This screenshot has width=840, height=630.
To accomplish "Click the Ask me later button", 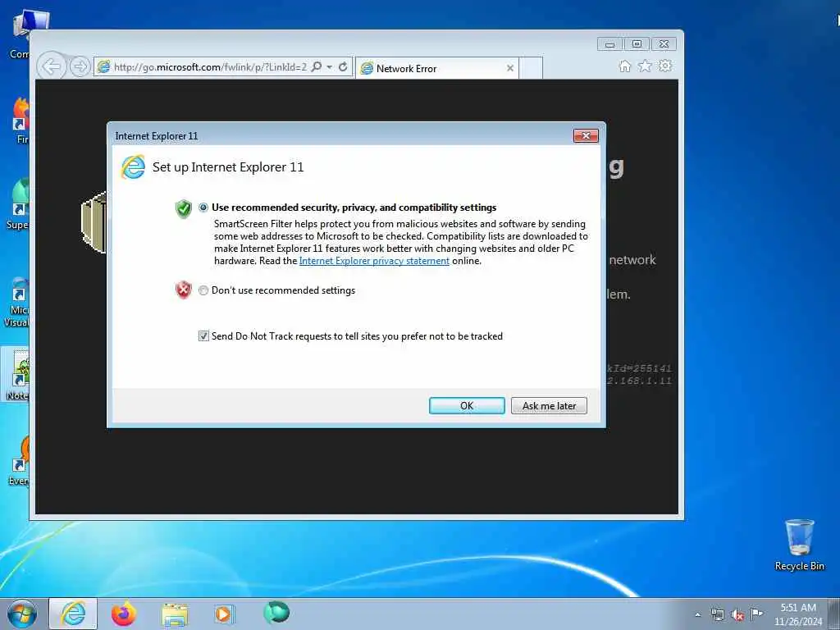I will click(549, 405).
